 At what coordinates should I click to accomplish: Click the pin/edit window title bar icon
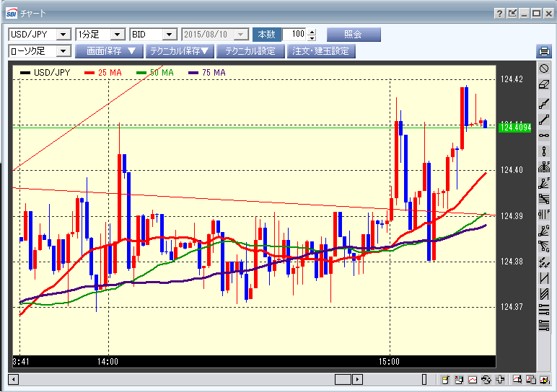pyautogui.click(x=512, y=14)
